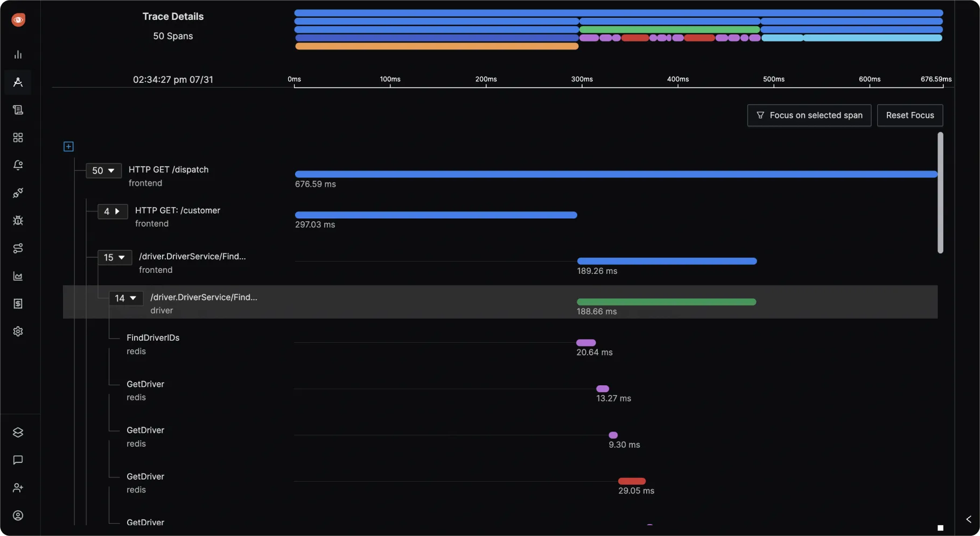The height and width of the screenshot is (536, 980).
Task: Click the invite user icon
Action: click(18, 488)
